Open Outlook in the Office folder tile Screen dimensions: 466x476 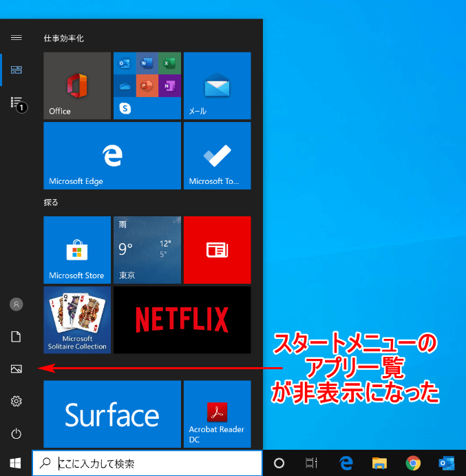pos(125,63)
